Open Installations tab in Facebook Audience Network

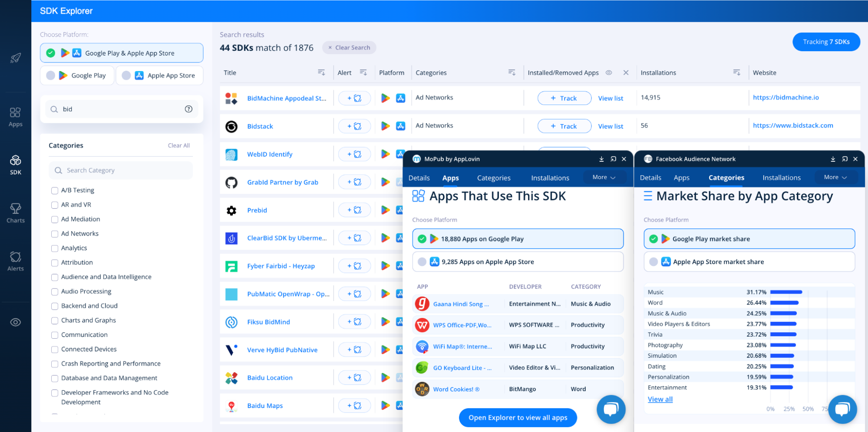782,177
